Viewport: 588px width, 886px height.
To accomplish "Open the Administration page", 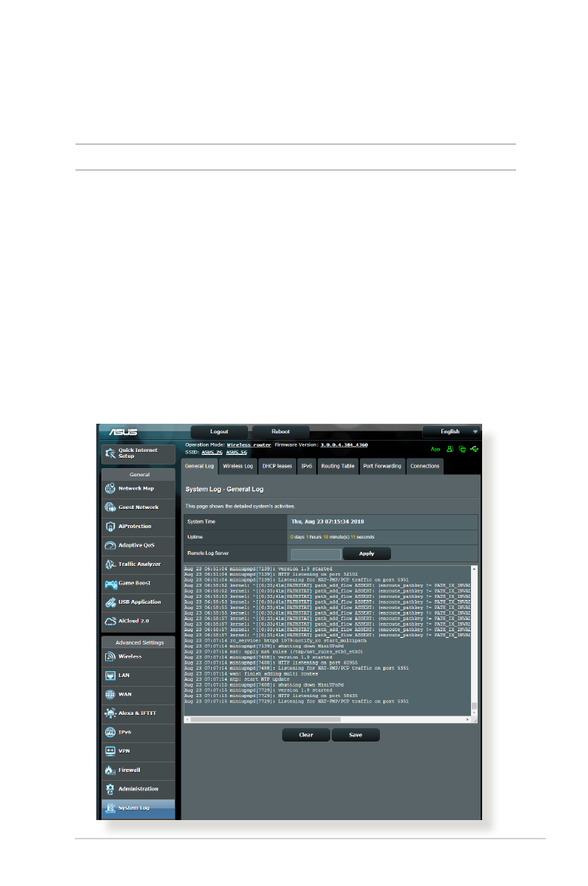I will (138, 788).
